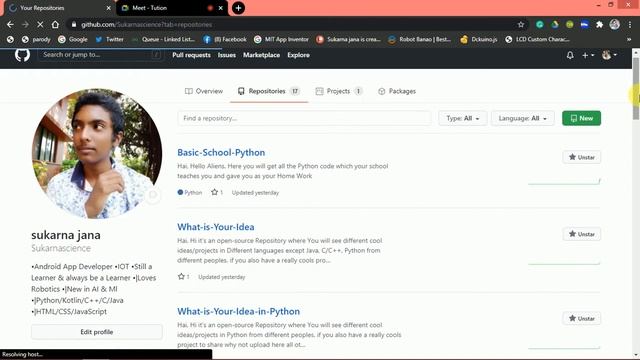Open the LCD Custom Charac bookmark
The image size is (640, 360).
[x=537, y=39]
